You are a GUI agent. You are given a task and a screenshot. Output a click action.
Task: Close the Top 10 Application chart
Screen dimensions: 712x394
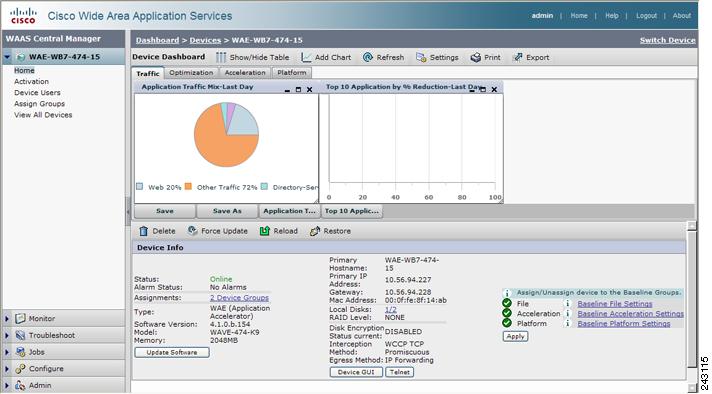(x=494, y=90)
